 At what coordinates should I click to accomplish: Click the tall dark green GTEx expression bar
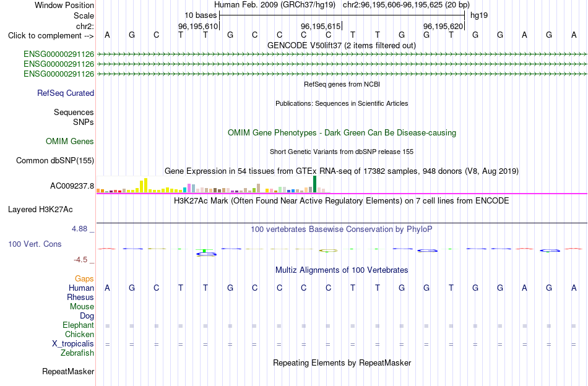(x=315, y=184)
